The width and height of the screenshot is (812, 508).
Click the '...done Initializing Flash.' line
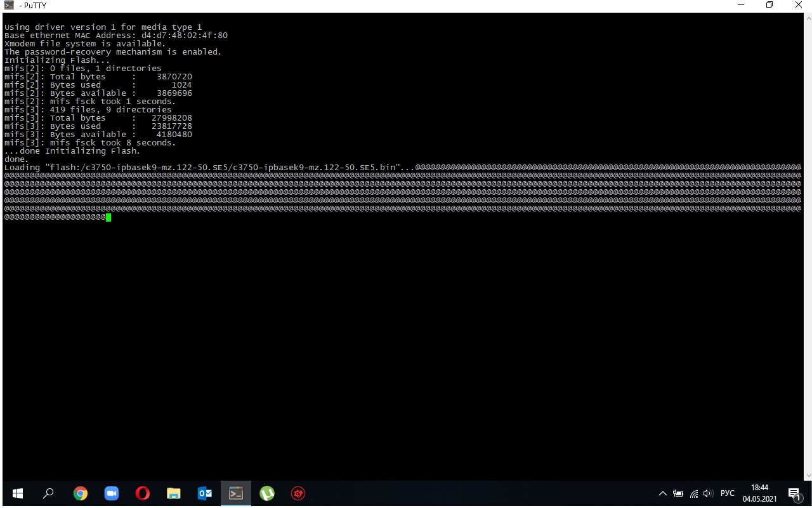point(72,151)
